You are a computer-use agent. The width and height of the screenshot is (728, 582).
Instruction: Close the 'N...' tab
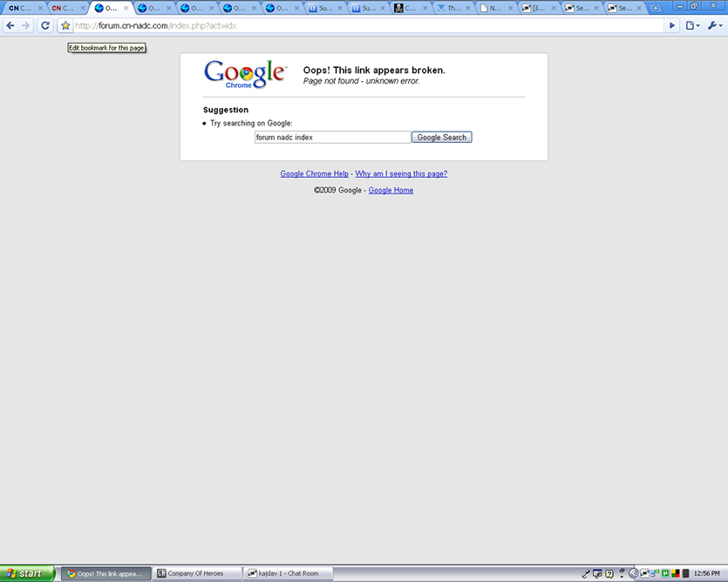tap(510, 8)
